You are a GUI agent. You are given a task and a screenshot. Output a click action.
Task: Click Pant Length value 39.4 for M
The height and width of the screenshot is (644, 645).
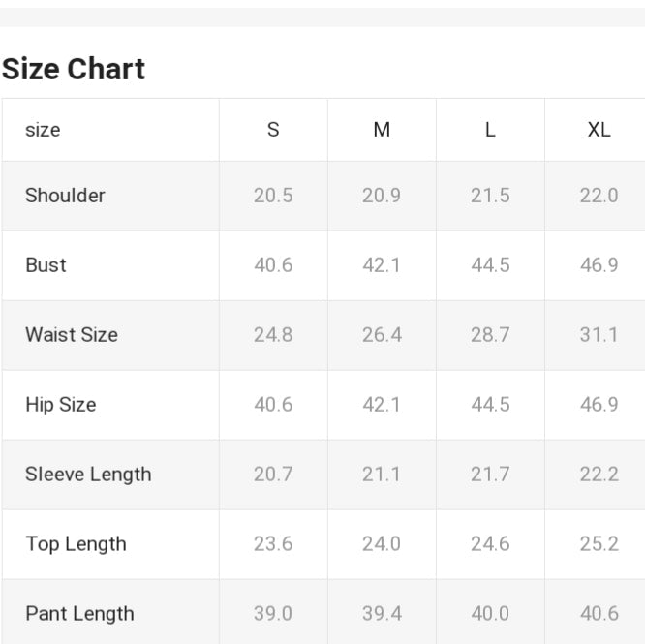(382, 614)
